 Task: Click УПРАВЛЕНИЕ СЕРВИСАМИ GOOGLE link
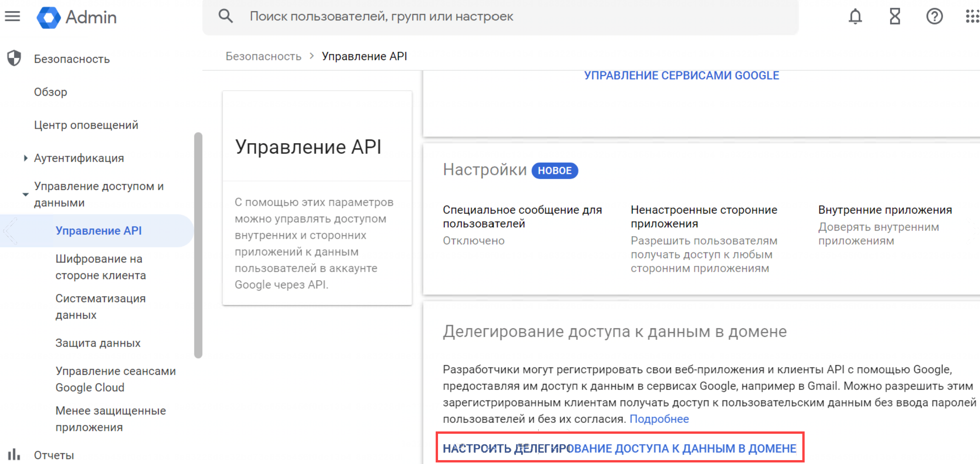(x=681, y=75)
